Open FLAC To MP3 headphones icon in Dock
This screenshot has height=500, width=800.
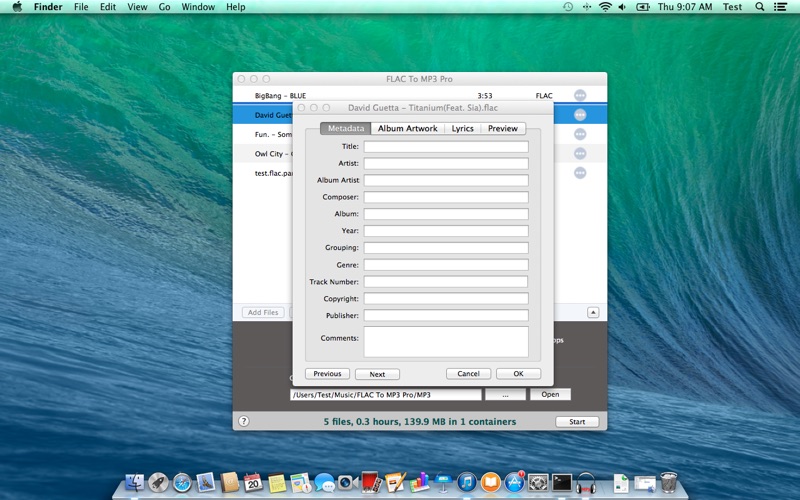[586, 482]
